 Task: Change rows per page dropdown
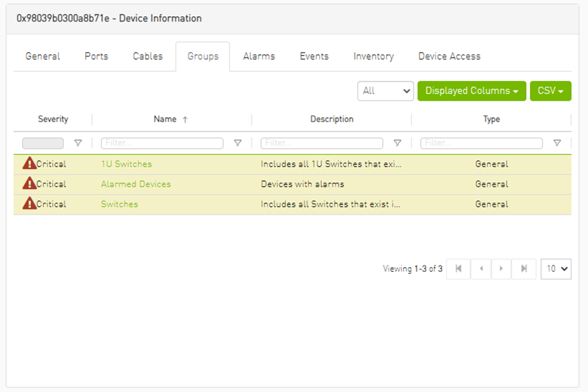(x=555, y=269)
